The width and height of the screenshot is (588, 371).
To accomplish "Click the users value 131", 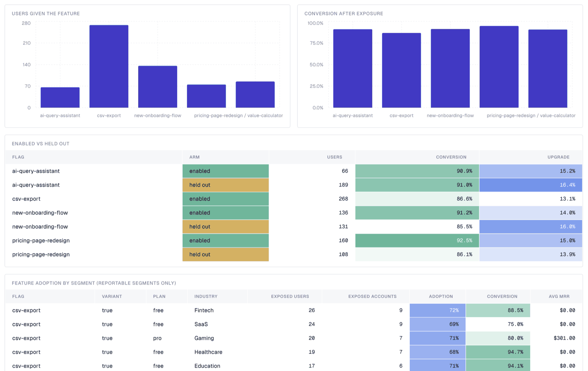I will [x=343, y=227].
